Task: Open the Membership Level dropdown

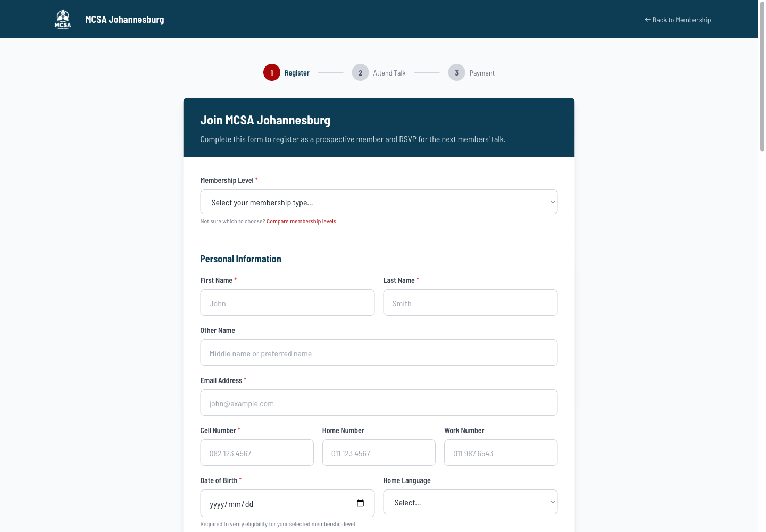Action: point(379,202)
